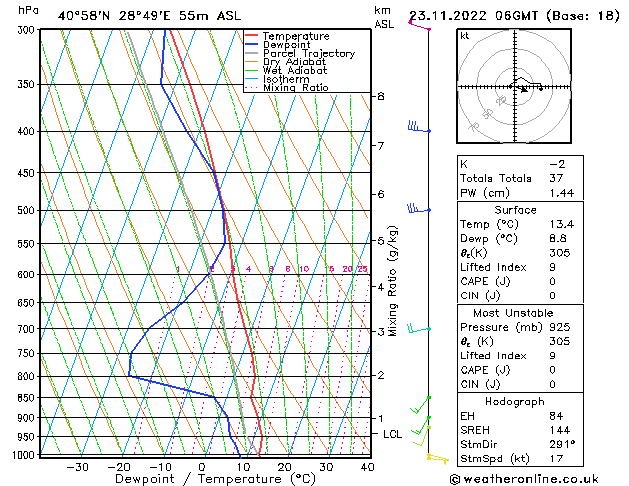This screenshot has width=629, height=486.
Task: Click the '©weatheronline.co.uk' credit text
Action: tap(524, 479)
